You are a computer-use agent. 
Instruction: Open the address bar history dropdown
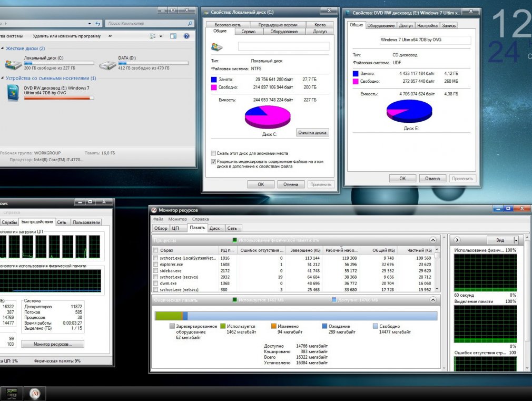point(90,23)
